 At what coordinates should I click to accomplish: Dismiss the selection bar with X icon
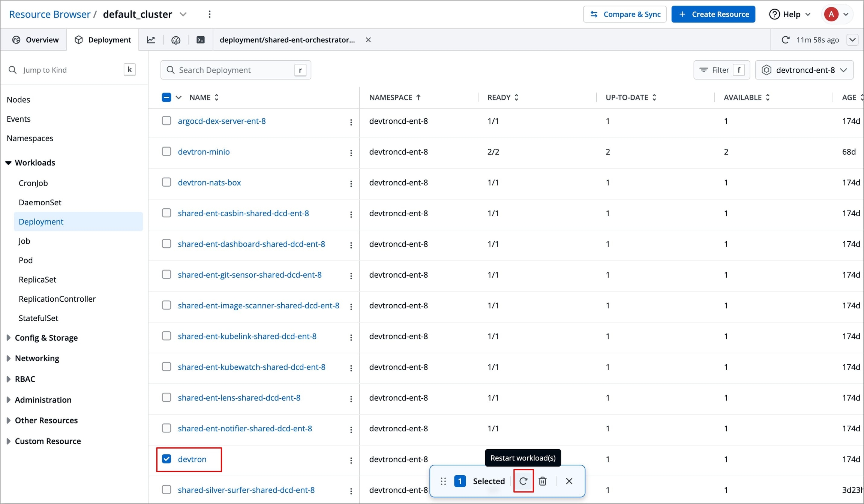pos(569,481)
